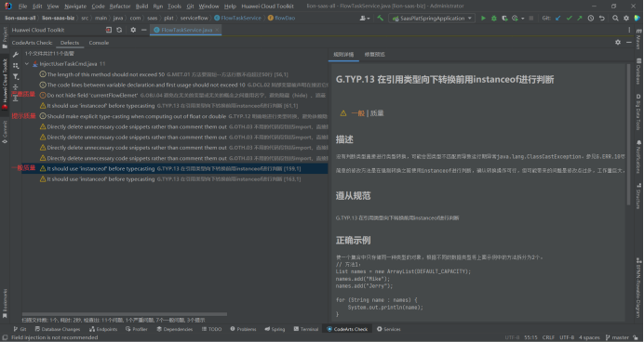Viewport: 644px width, 342px height.
Task: Open Maven tool window on right sidebar
Action: (x=638, y=39)
